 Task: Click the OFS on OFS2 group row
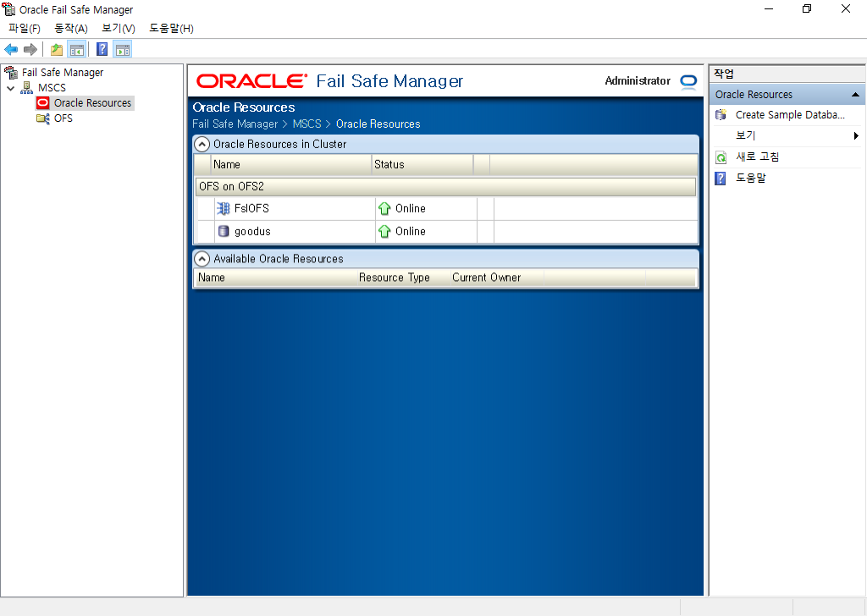(x=445, y=187)
